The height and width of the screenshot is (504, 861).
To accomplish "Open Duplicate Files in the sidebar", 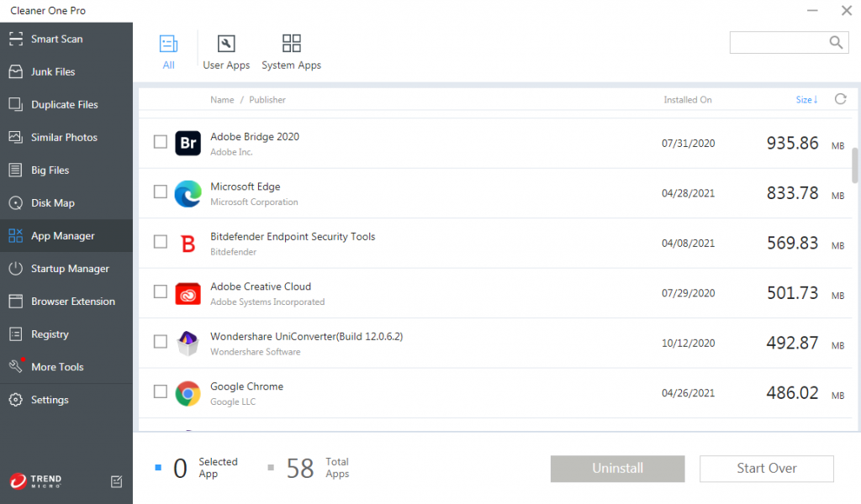I will pyautogui.click(x=66, y=104).
